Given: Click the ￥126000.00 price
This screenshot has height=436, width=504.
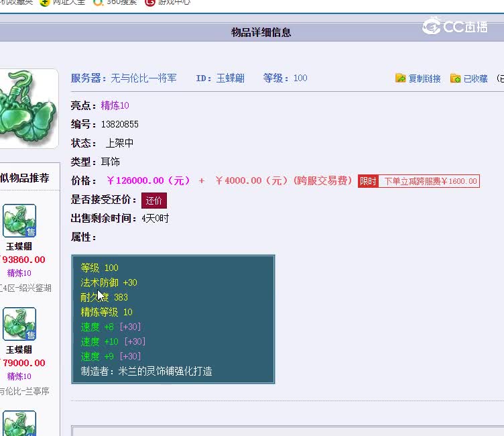Looking at the screenshot, I should (148, 180).
